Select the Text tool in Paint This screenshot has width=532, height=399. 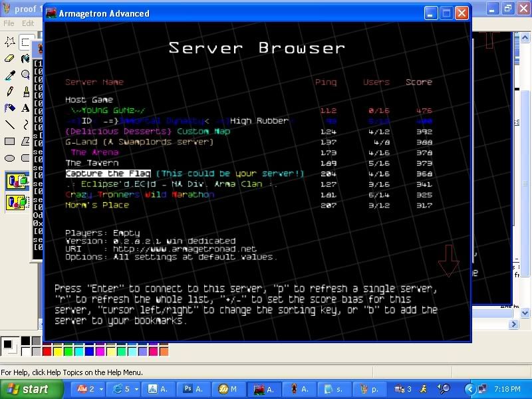(x=26, y=108)
